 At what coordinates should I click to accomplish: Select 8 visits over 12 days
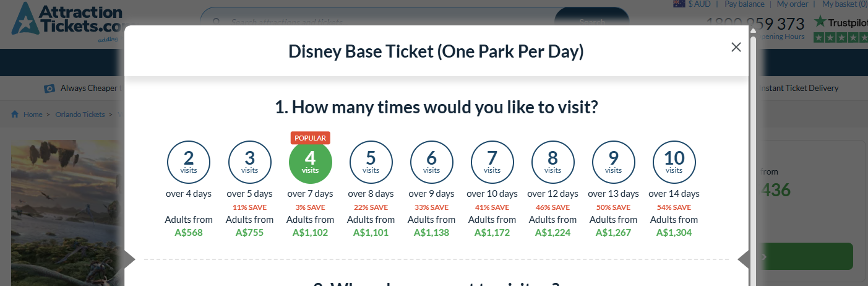[552, 162]
